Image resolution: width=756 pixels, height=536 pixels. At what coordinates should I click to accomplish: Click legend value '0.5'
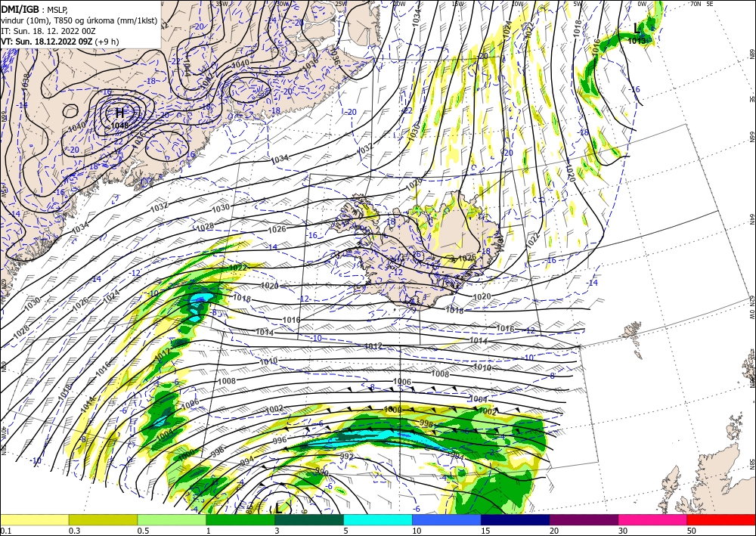coord(143,531)
